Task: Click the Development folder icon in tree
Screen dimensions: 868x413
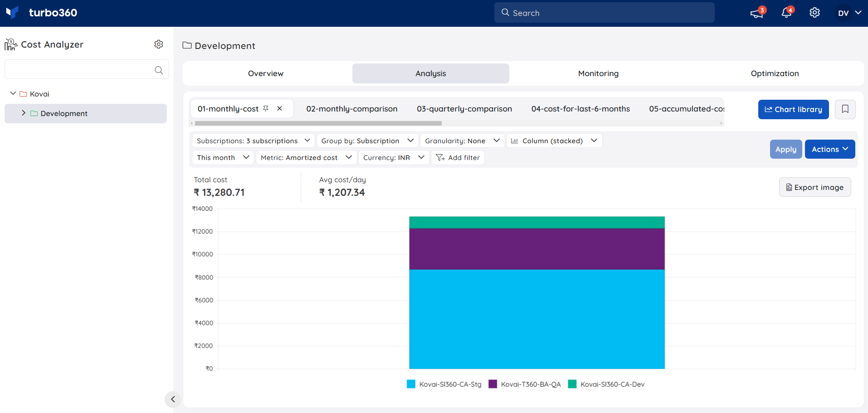Action: 34,113
